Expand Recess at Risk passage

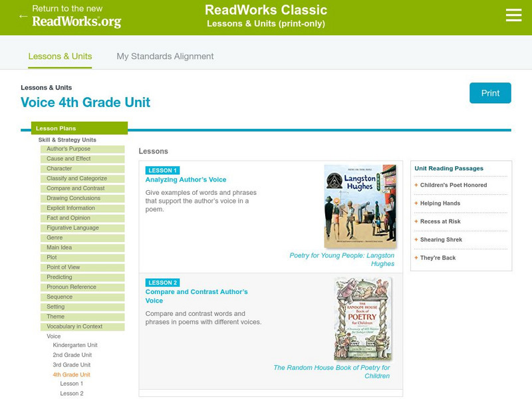point(440,221)
